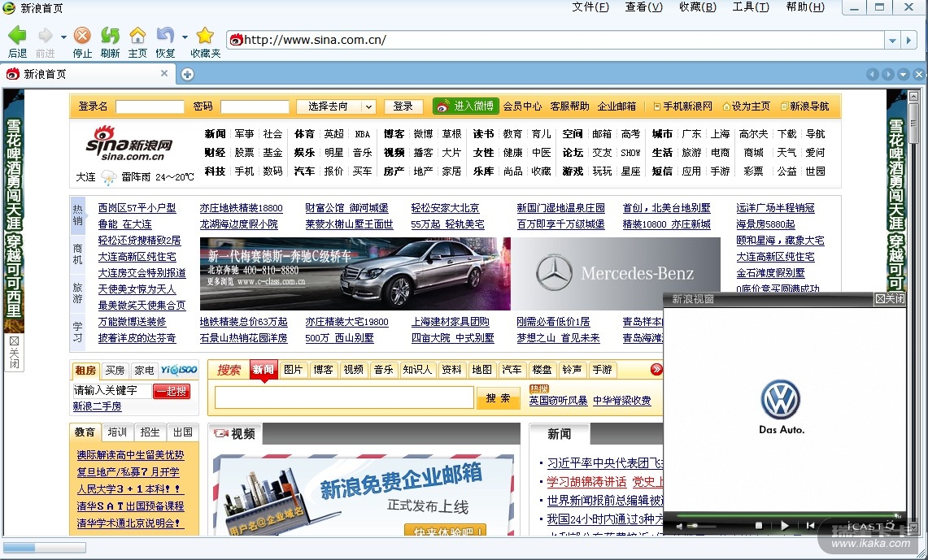The height and width of the screenshot is (560, 928).
Task: Stop the video in Sina video popup
Action: pos(759,526)
